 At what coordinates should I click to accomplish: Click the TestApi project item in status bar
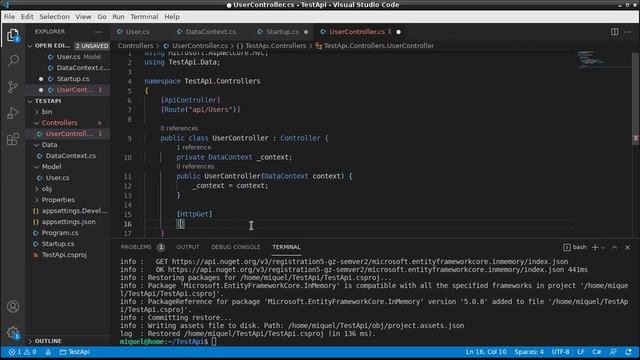coord(75,352)
